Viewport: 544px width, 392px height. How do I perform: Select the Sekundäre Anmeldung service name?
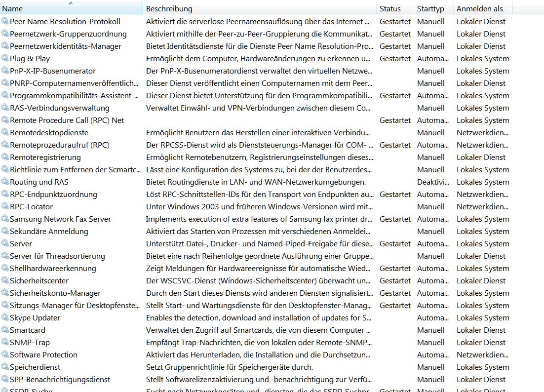(x=49, y=232)
